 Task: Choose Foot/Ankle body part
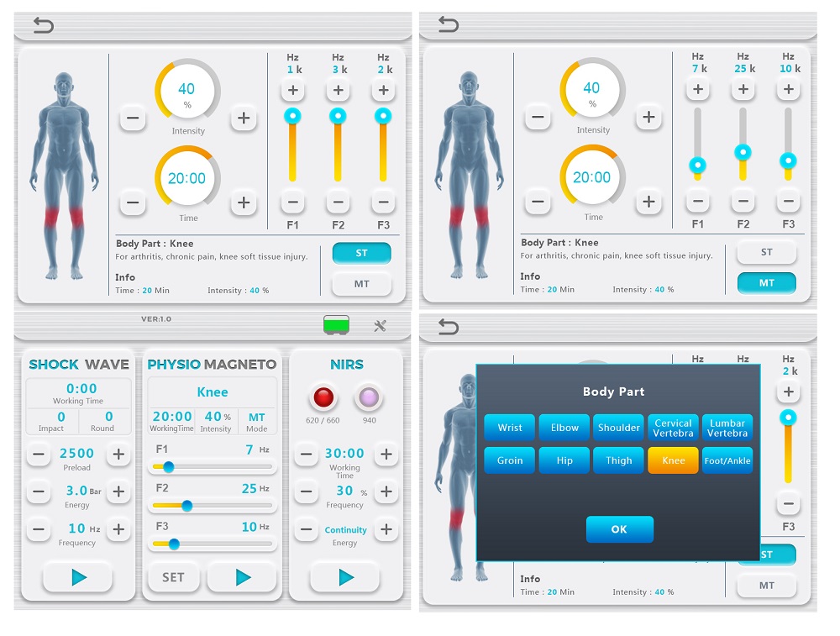pyautogui.click(x=727, y=460)
